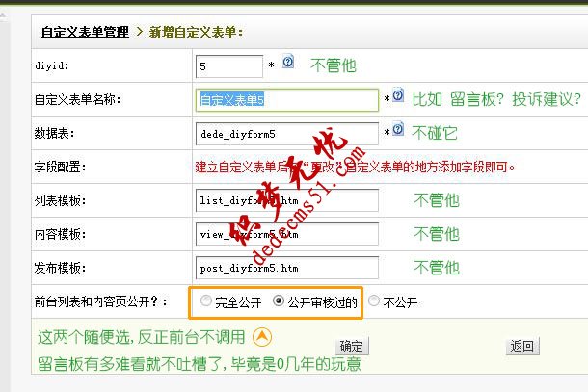Viewport: 588px width, 392px height.
Task: Click the 字段配置 row label
Action: (x=60, y=167)
